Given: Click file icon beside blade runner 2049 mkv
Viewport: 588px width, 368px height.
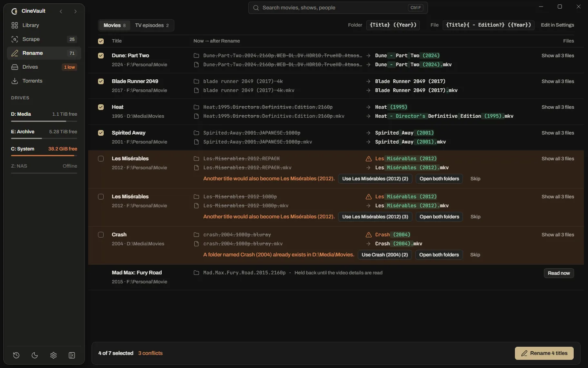Looking at the screenshot, I should pos(196,90).
